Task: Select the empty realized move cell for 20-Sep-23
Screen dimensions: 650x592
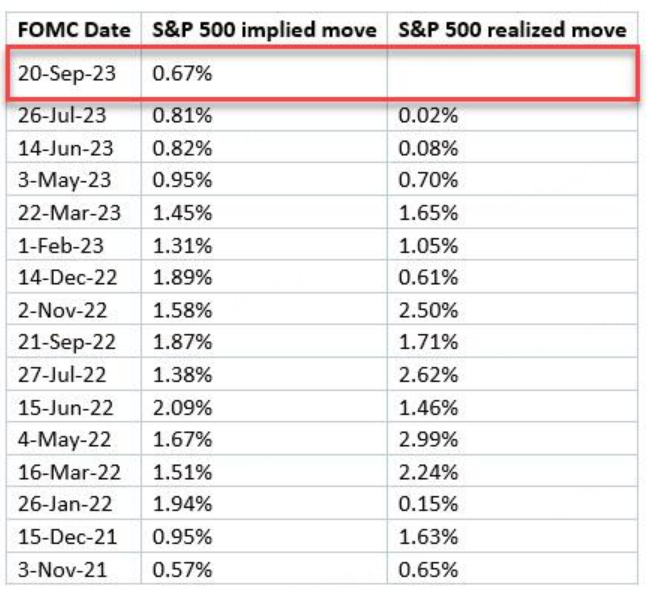Action: pyautogui.click(x=511, y=73)
